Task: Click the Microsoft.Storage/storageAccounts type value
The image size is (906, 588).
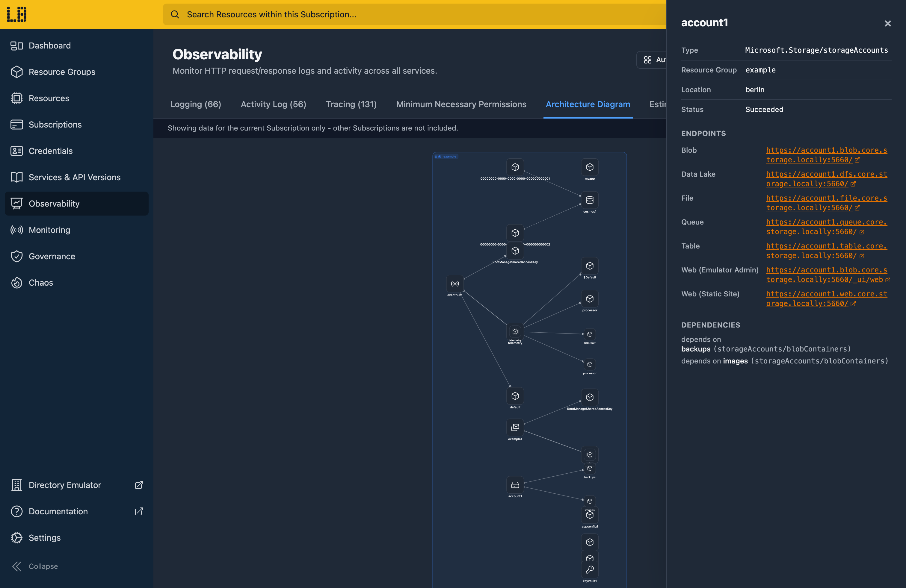Action: point(816,50)
